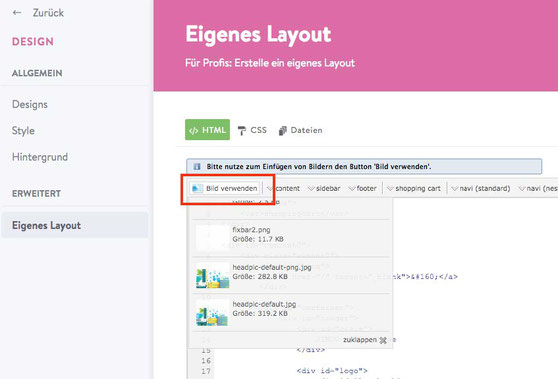Image resolution: width=558 pixels, height=379 pixels.
Task: Click the X icon beside zuklappen
Action: click(383, 340)
